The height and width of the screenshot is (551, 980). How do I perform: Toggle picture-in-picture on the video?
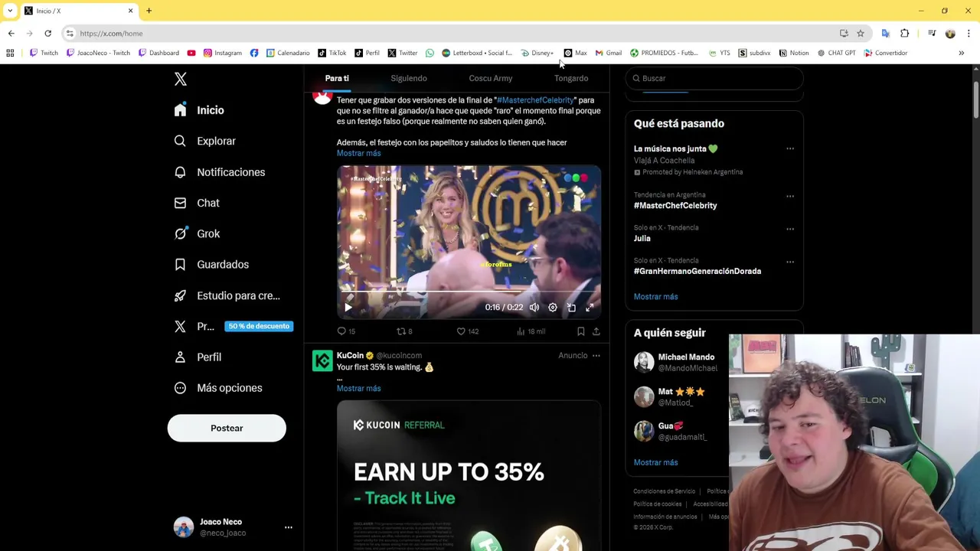point(571,308)
